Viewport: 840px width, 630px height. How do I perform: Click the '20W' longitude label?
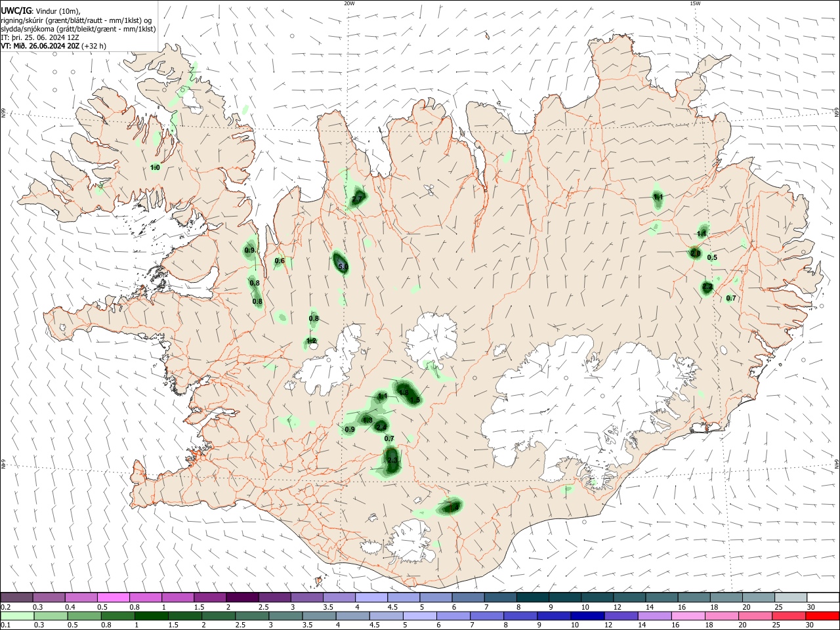click(x=349, y=3)
